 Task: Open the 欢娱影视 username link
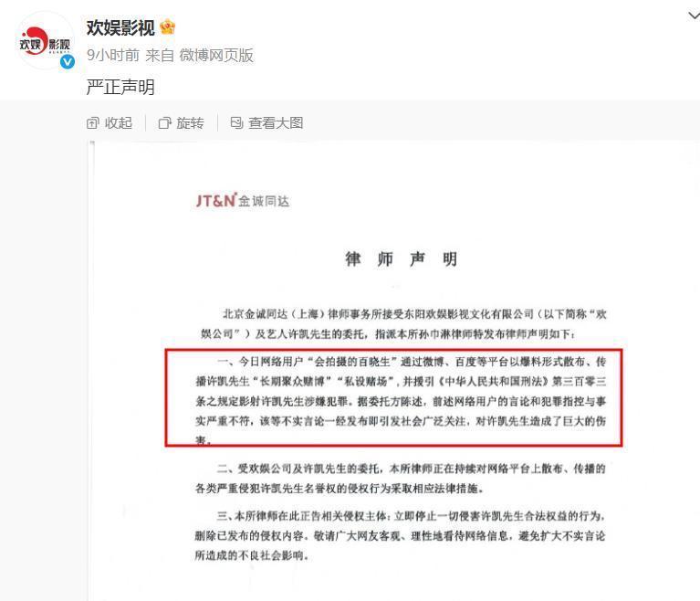[x=120, y=27]
